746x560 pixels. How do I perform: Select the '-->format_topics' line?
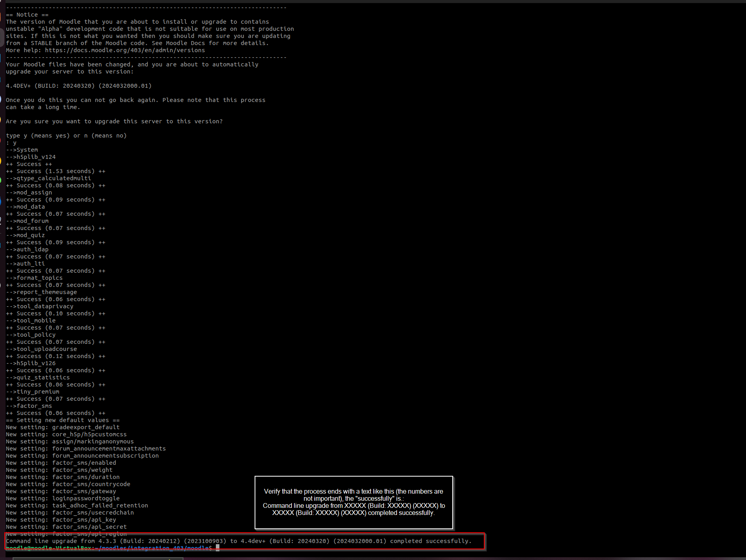tap(34, 278)
